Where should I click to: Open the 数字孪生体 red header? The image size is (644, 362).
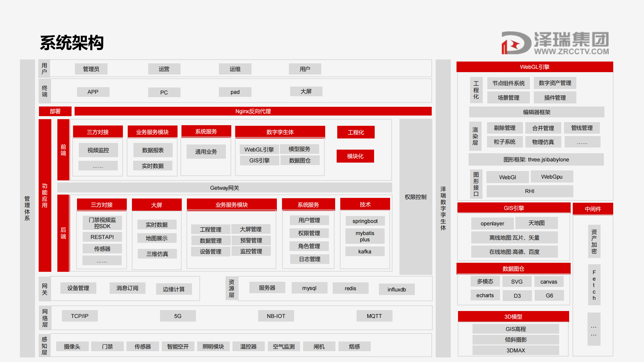click(x=280, y=132)
